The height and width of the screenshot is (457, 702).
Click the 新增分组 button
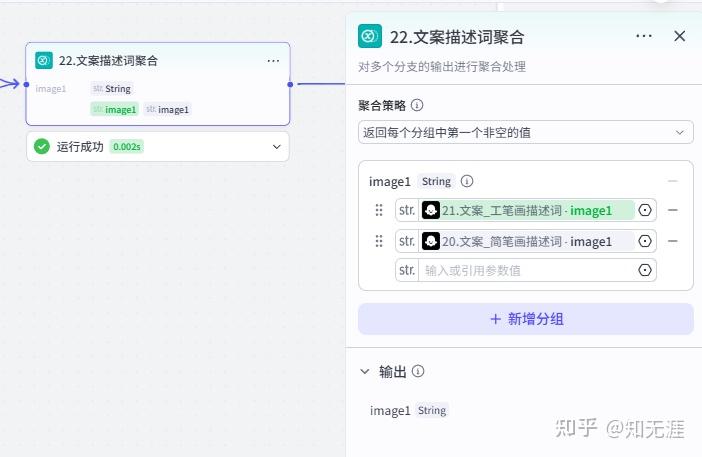coord(526,319)
